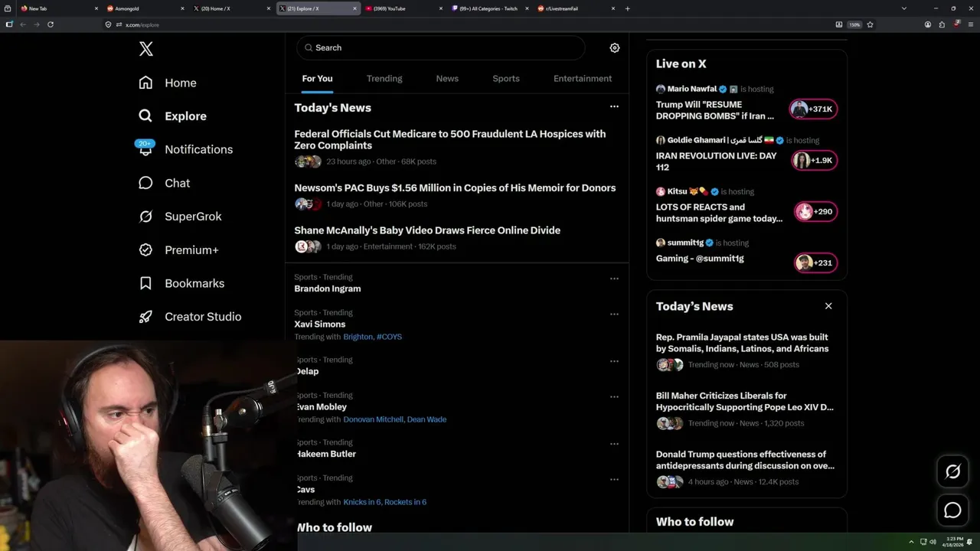Open browser extensions puzzle icon
Image resolution: width=980 pixels, height=551 pixels.
point(942,24)
